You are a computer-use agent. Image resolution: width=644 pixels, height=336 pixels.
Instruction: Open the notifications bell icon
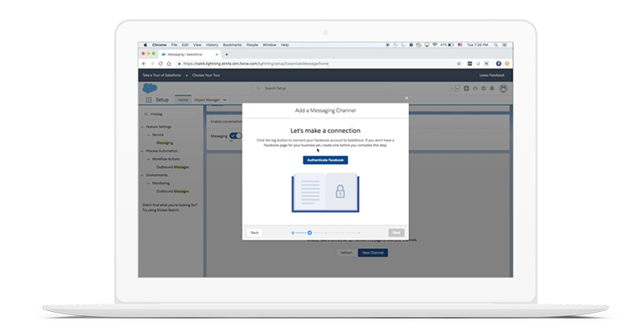(492, 89)
